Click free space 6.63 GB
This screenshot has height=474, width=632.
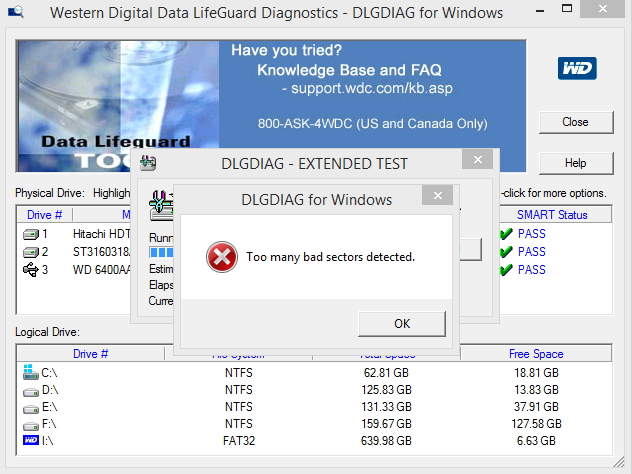point(536,441)
